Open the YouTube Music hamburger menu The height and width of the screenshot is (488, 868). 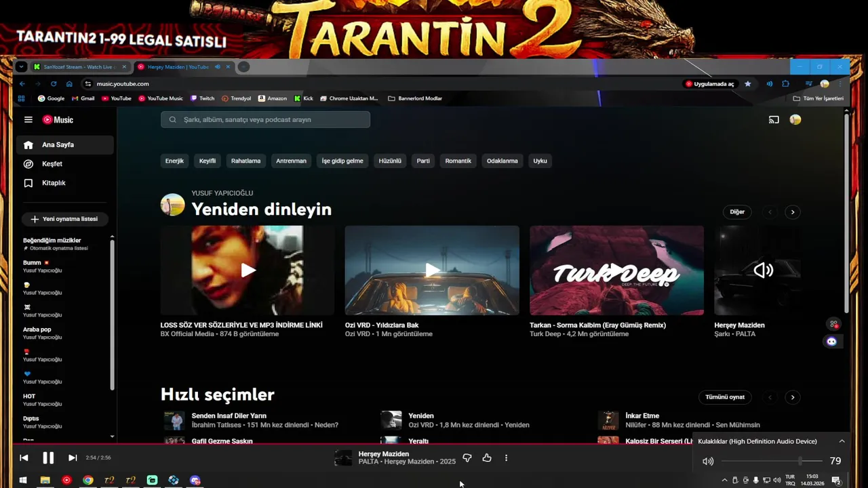pos(28,119)
